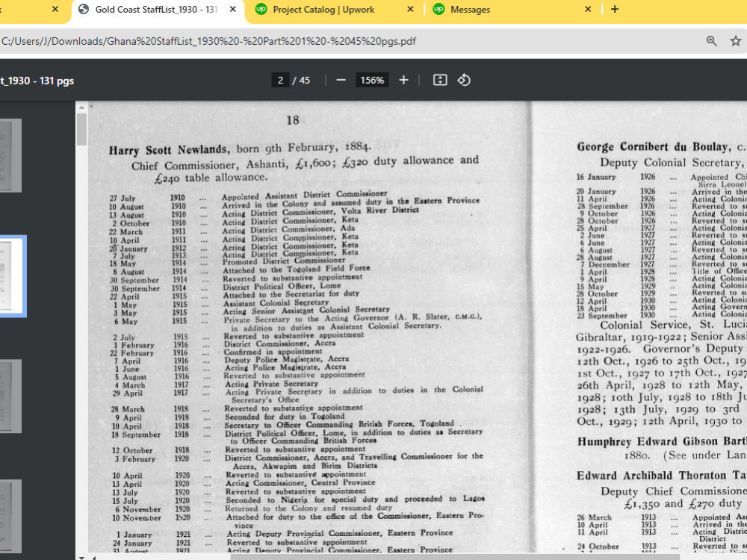Screen dimensions: 747x560
Task: Open the first page thumbnail in sidebar
Action: pos(10,155)
